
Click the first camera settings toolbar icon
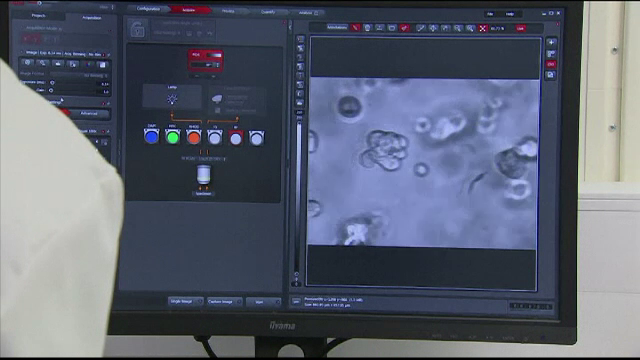tap(27, 62)
